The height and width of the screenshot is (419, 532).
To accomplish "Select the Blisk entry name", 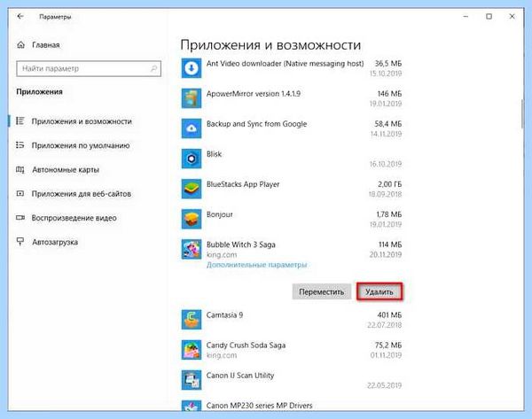I will (x=214, y=154).
